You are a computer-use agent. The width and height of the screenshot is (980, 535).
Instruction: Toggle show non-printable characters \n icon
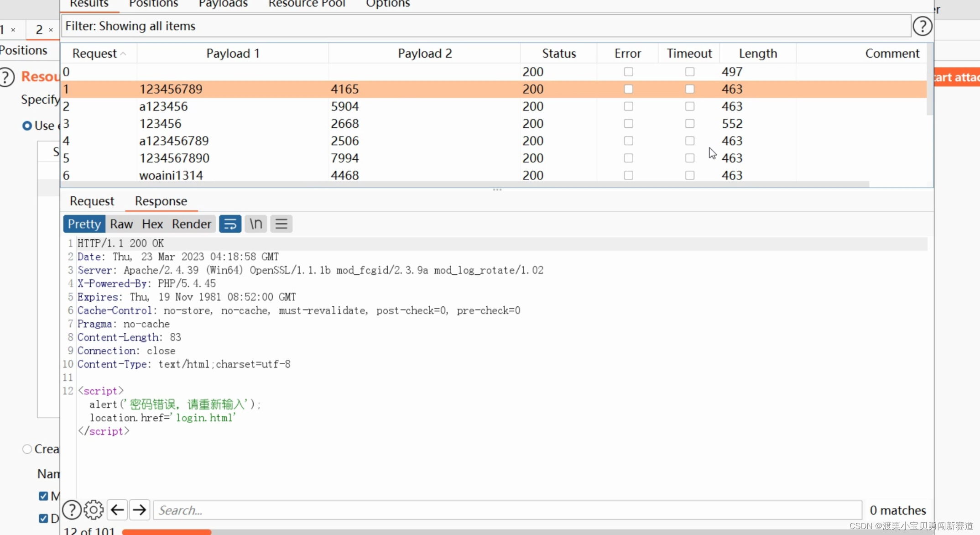coord(255,224)
